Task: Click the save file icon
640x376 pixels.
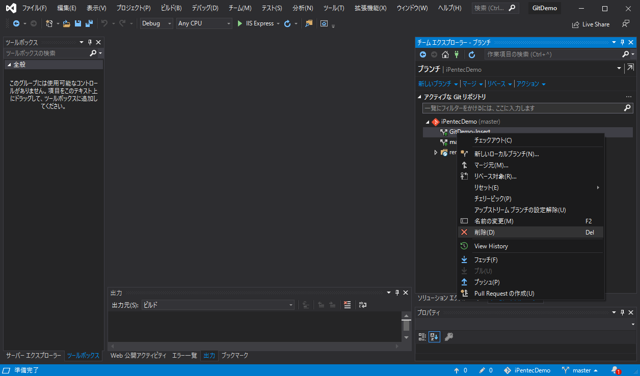Action: pos(78,24)
